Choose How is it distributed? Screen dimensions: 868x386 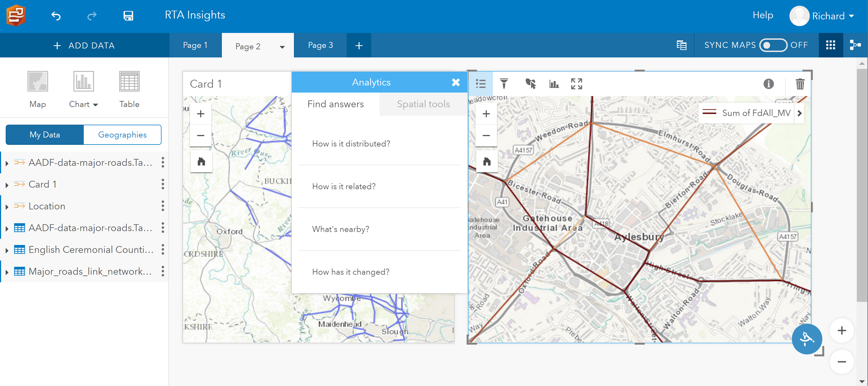point(379,143)
